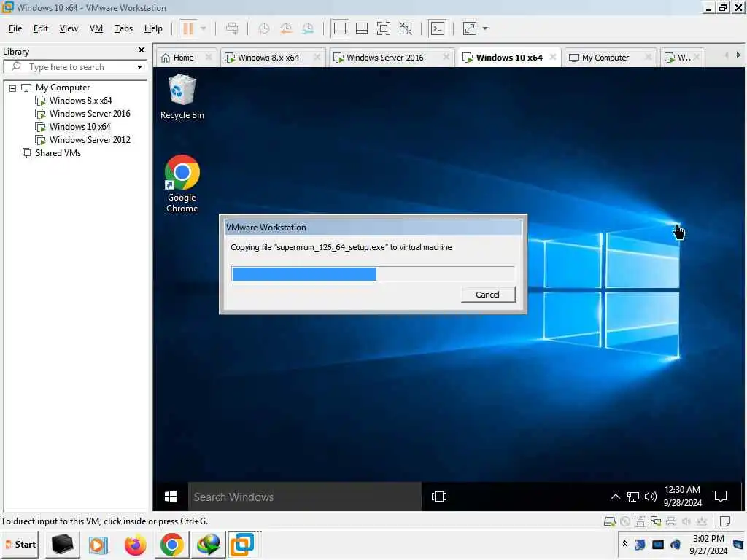Expand the host tray hidden icons chevron
Viewport: 747px width, 560px height.
click(624, 543)
